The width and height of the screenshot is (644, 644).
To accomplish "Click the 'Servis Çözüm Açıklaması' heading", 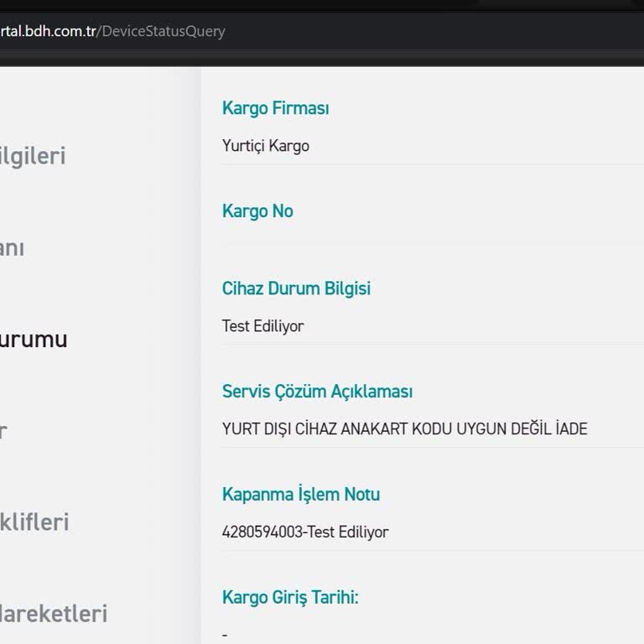I will pos(317,391).
